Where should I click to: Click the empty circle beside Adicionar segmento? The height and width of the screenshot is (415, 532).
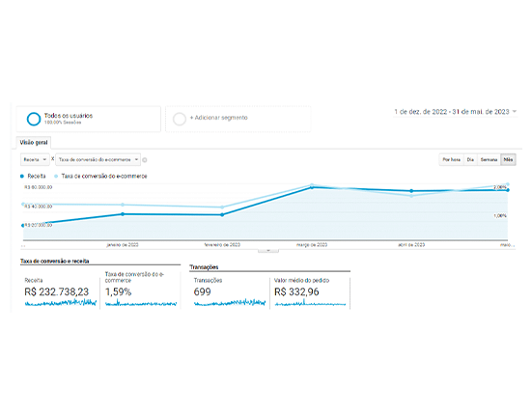click(180, 119)
